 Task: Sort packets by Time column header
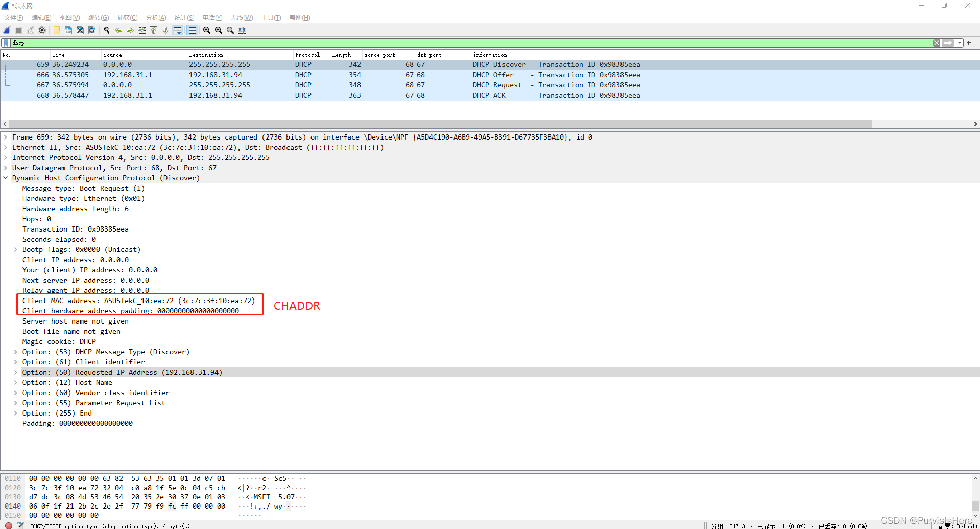click(76, 55)
